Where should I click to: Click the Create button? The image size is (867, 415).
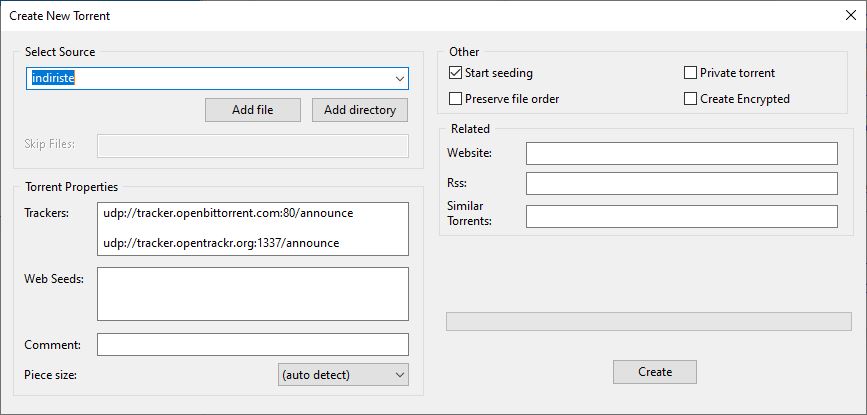[655, 372]
